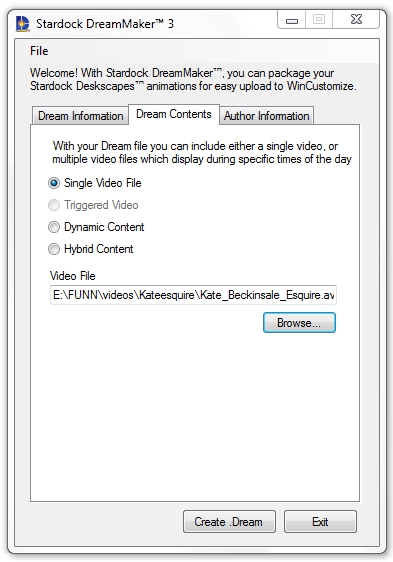Select the Single Video File option
The width and height of the screenshot is (393, 562).
tap(95, 183)
